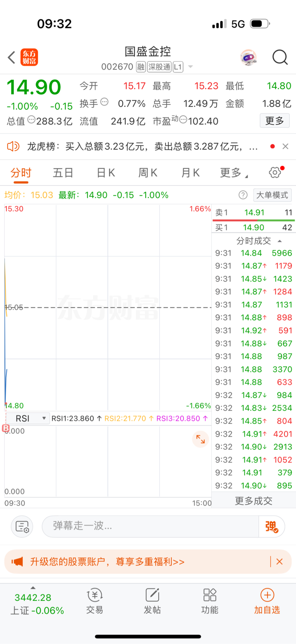Tap the 市盈 info icon
296x644 pixels.
(183, 119)
